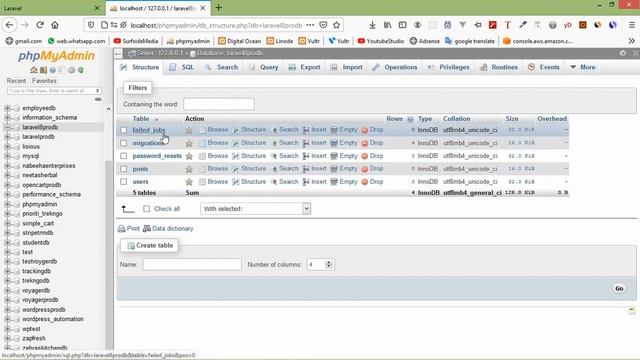This screenshot has width=640, height=360.
Task: Click the favorite star for migrations table
Action: coord(189,143)
